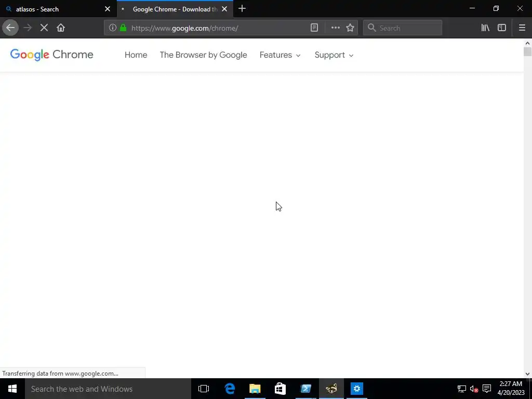Go back to the previous page
The image size is (532, 399).
point(10,28)
